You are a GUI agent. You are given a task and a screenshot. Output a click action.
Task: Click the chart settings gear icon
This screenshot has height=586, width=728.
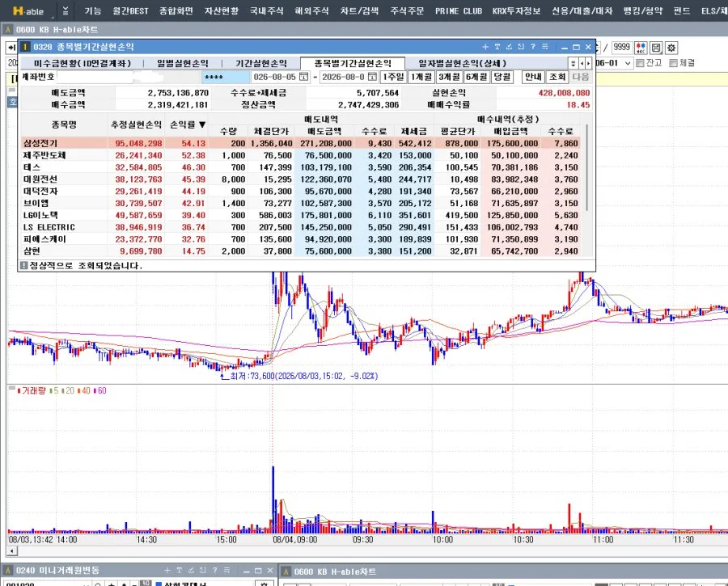[671, 48]
